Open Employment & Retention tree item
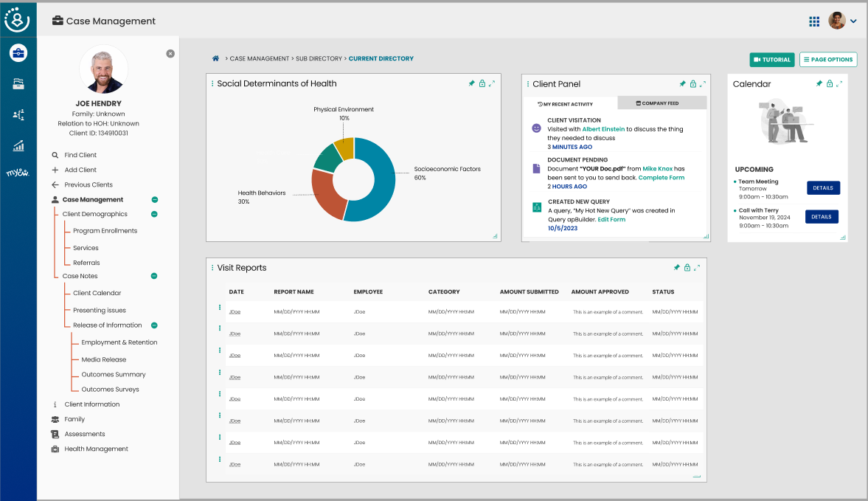868x501 pixels. click(119, 342)
